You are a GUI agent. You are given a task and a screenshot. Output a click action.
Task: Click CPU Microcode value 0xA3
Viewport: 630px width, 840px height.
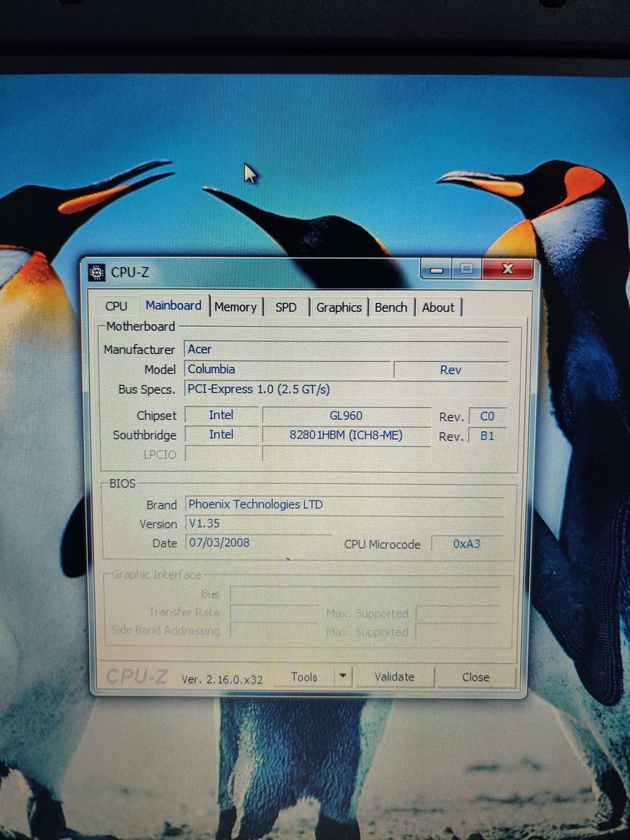click(x=467, y=544)
